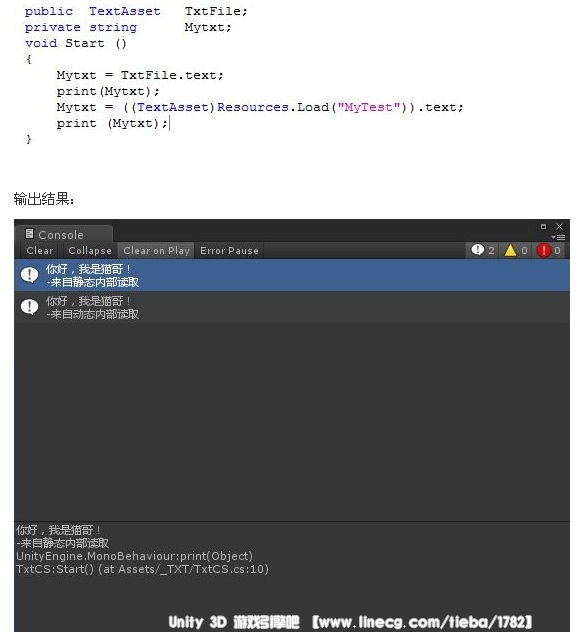Click the Clear button in Console

pos(40,251)
